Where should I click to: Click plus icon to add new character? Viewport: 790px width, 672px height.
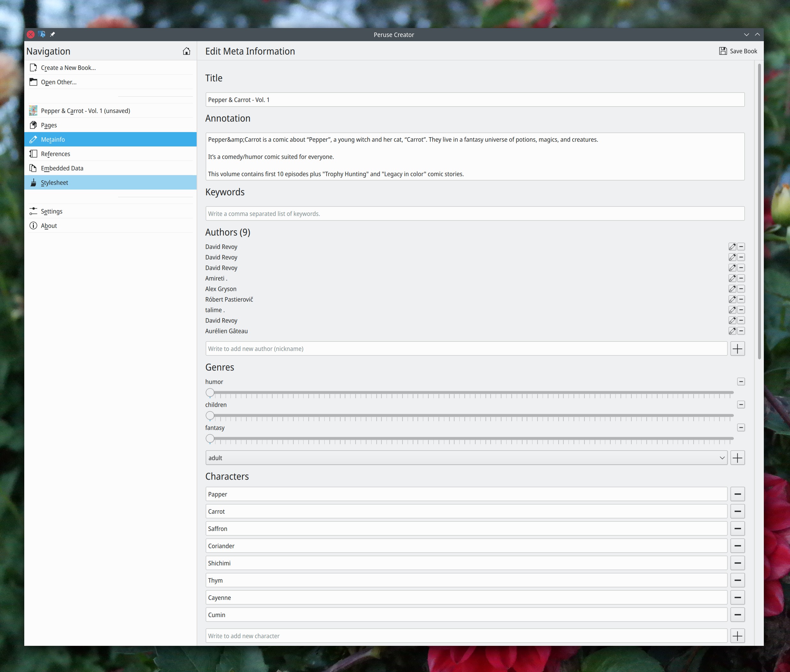737,636
